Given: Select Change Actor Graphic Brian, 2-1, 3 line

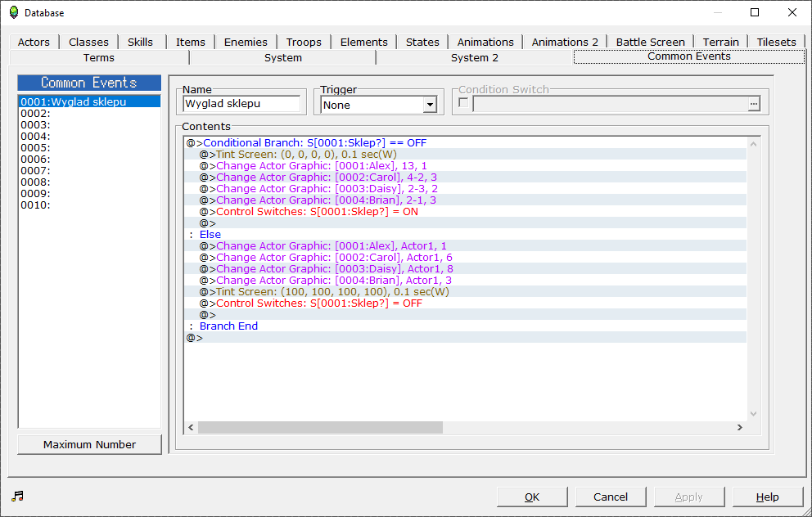Looking at the screenshot, I should pyautogui.click(x=466, y=200).
